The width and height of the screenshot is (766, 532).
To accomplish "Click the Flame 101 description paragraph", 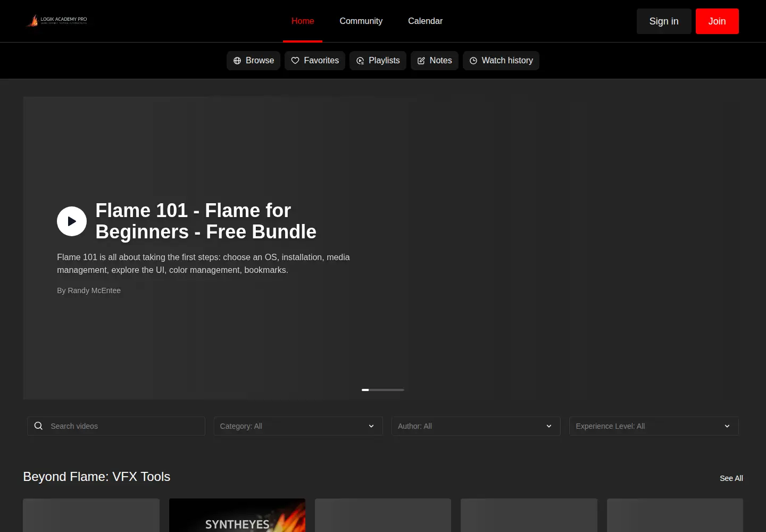I will pyautogui.click(x=203, y=263).
